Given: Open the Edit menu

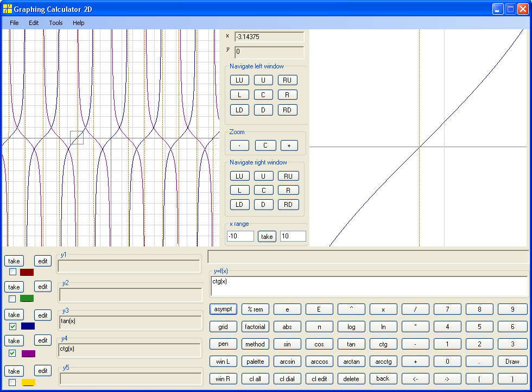Looking at the screenshot, I should [34, 23].
